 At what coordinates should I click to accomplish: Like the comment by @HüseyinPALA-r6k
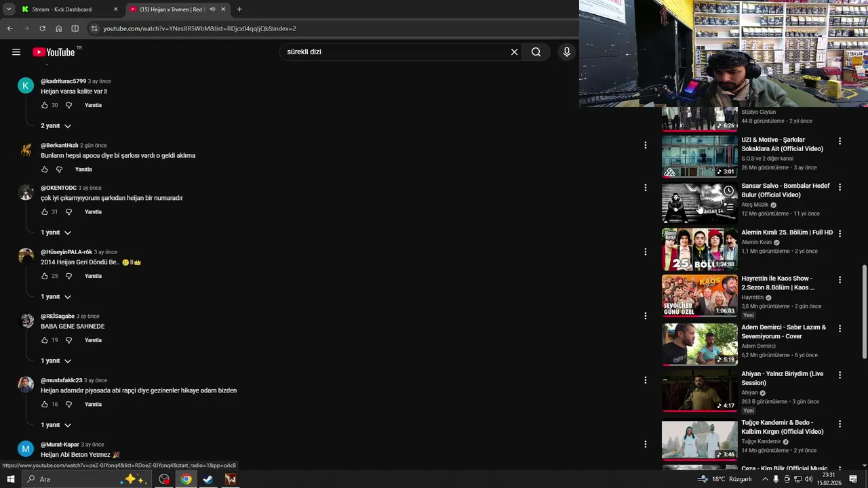pyautogui.click(x=45, y=276)
